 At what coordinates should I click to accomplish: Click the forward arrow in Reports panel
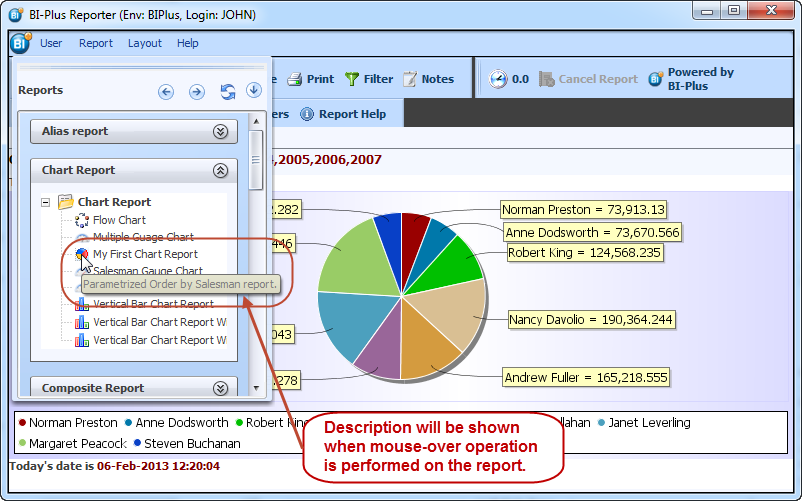pos(196,91)
